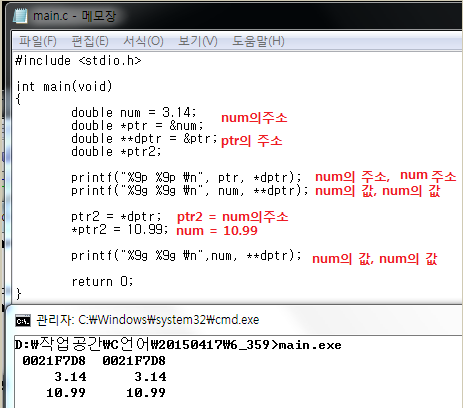Click the double **dptr = &ptr; line
This screenshot has height=409, width=463.
[x=144, y=139]
